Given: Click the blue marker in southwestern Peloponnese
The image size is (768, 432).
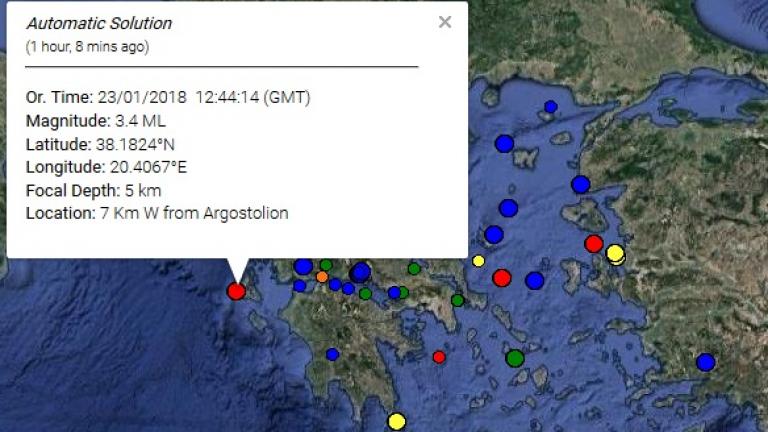Looking at the screenshot, I should tap(333, 355).
